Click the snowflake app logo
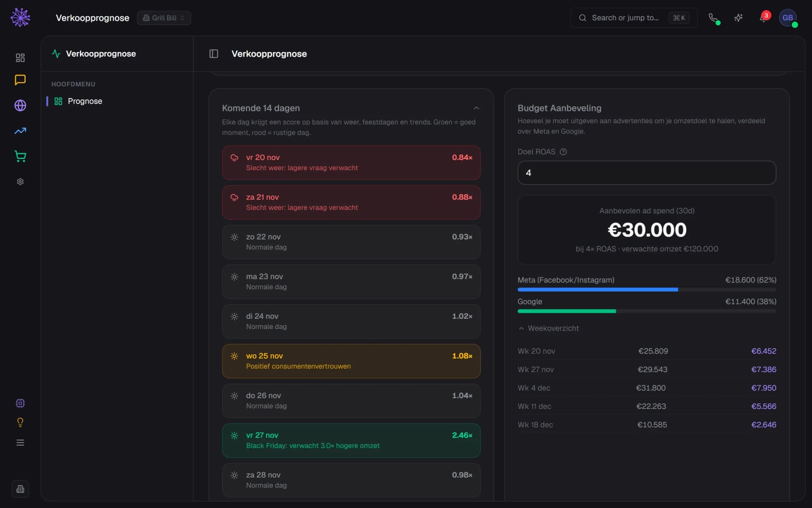 tap(20, 17)
